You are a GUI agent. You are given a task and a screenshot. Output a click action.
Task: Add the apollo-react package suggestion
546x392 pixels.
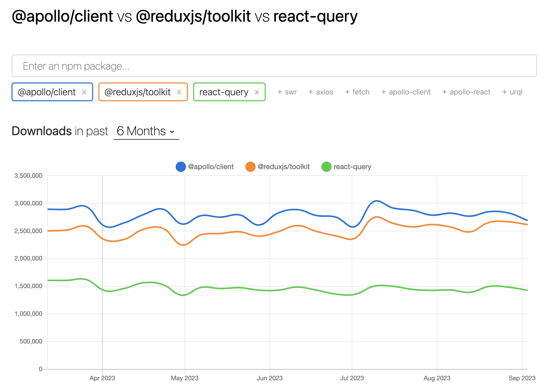466,92
